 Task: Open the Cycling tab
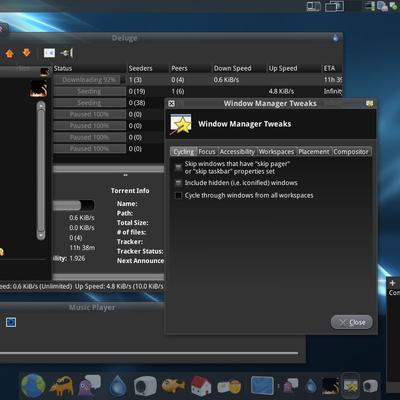pos(184,152)
